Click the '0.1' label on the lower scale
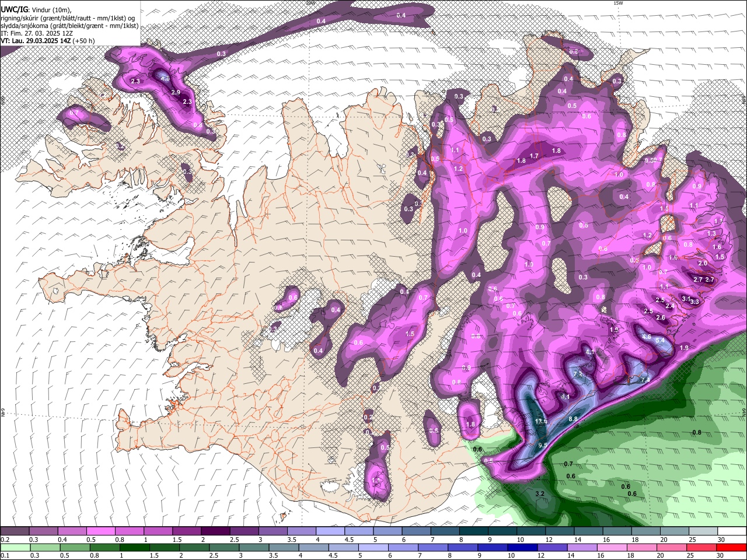747x560 pixels. click(x=5, y=556)
